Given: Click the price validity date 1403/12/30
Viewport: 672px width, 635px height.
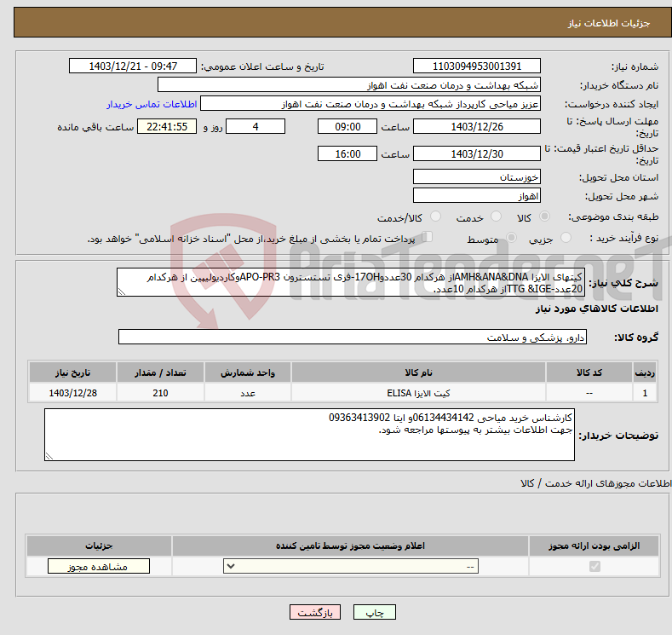Looking at the screenshot, I should click(x=477, y=153).
